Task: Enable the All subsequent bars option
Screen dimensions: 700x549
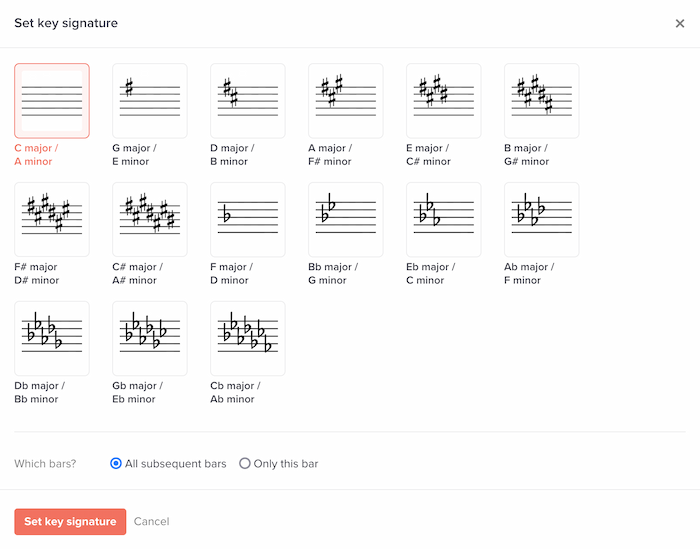Action: coord(116,464)
